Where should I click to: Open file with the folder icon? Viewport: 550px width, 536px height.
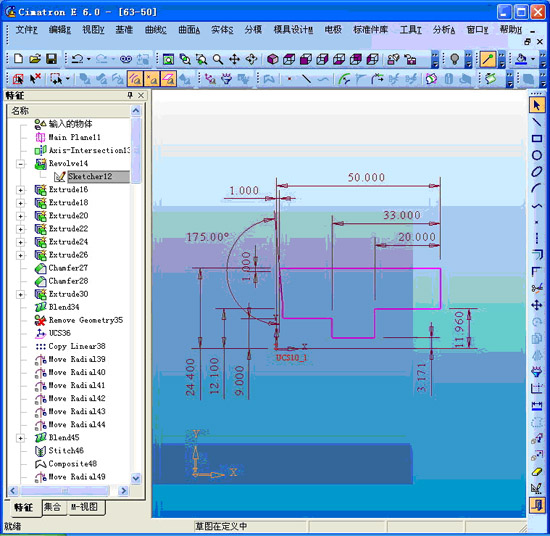[x=35, y=59]
